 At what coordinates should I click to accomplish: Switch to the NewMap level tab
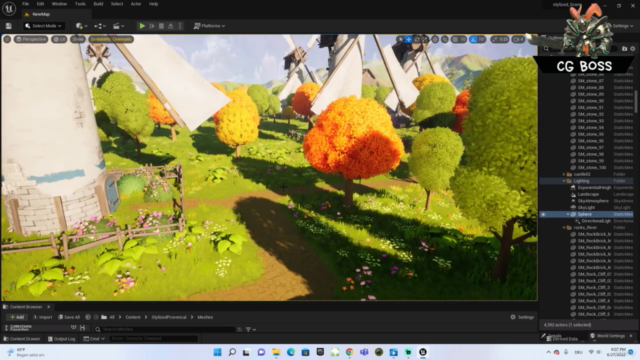[41, 14]
